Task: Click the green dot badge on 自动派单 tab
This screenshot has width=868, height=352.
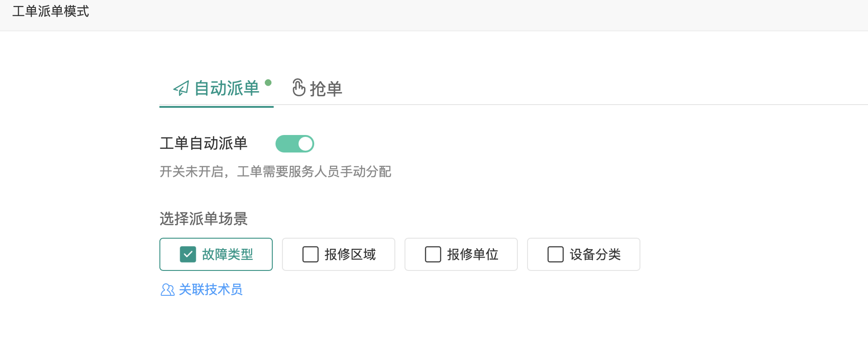Action: coord(269,82)
